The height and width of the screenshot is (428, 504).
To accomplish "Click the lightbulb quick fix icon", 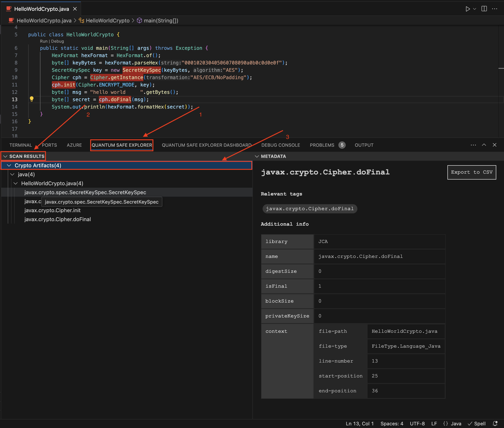I will (32, 99).
